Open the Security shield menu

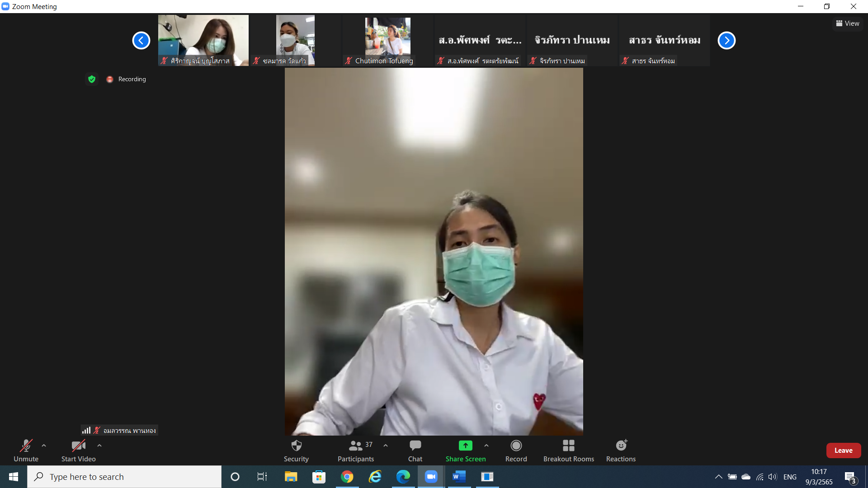coord(296,450)
